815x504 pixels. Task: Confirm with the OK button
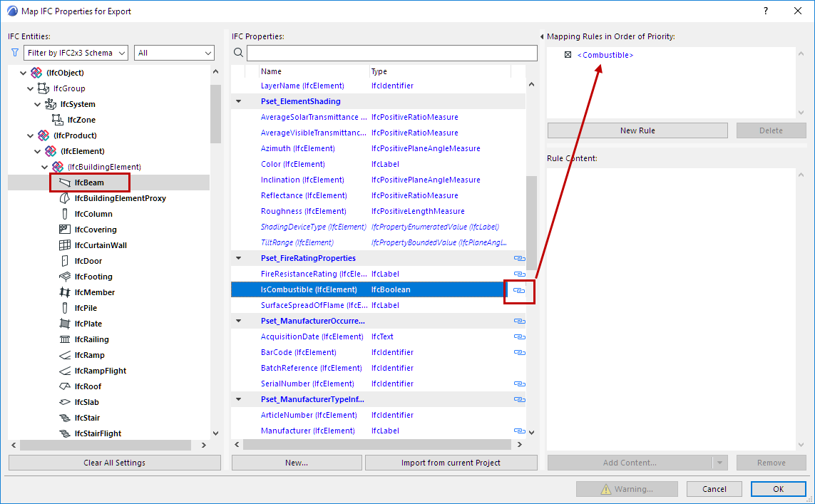[x=778, y=489]
